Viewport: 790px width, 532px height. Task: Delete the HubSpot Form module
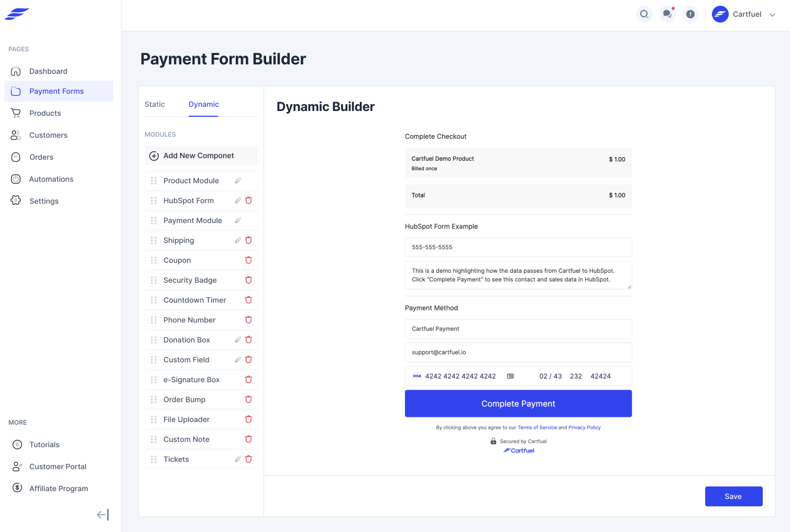(x=249, y=201)
